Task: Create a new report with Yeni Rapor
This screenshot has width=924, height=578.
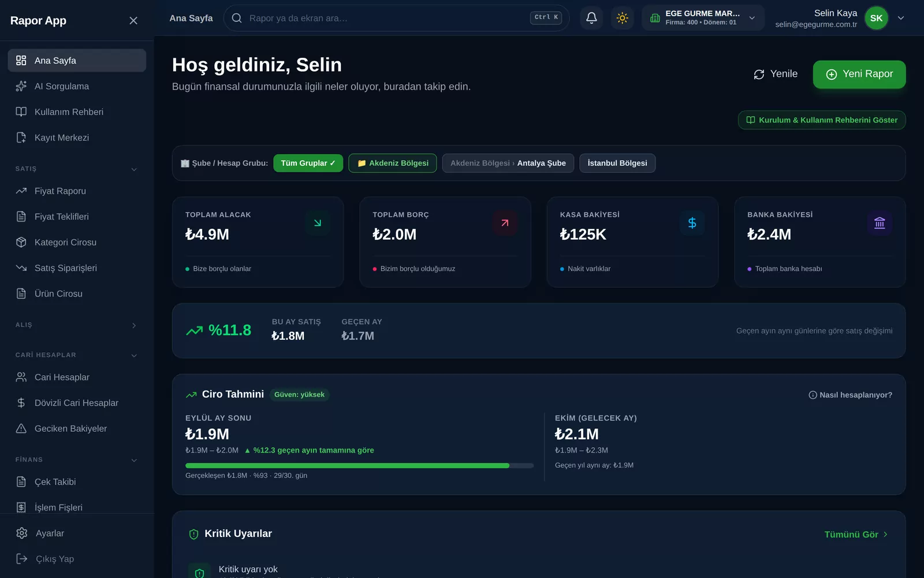Action: coord(859,74)
